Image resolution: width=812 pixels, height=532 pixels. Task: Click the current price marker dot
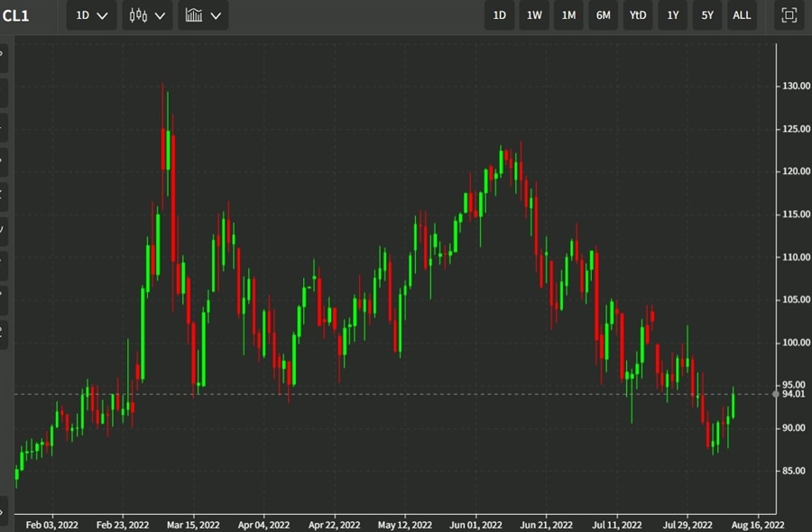click(x=775, y=394)
